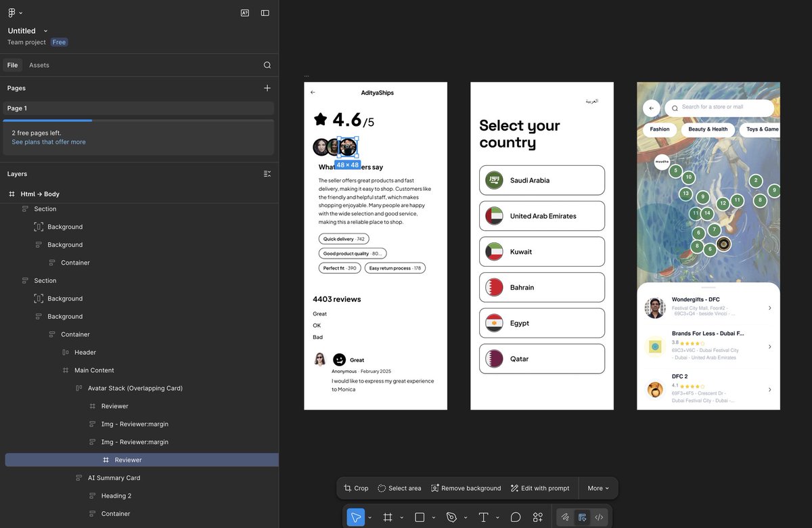812x528 pixels.
Task: Click the Free plan badge
Action: (x=60, y=42)
